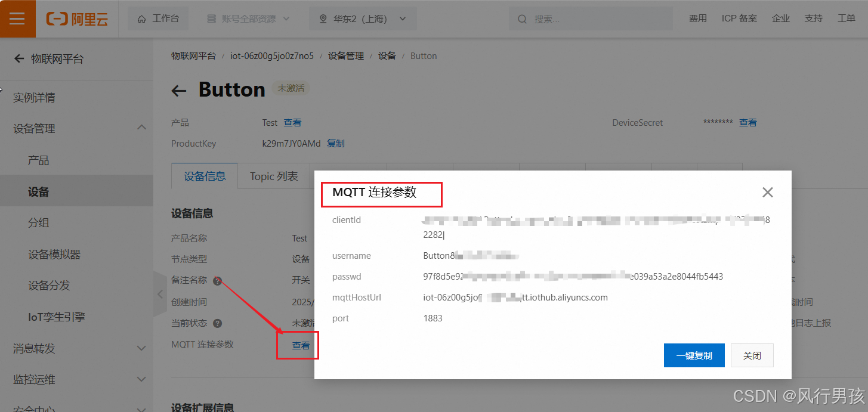868x412 pixels.
Task: Click iot-06z00g5jo0z7no5 breadcrumb
Action: pyautogui.click(x=272, y=55)
